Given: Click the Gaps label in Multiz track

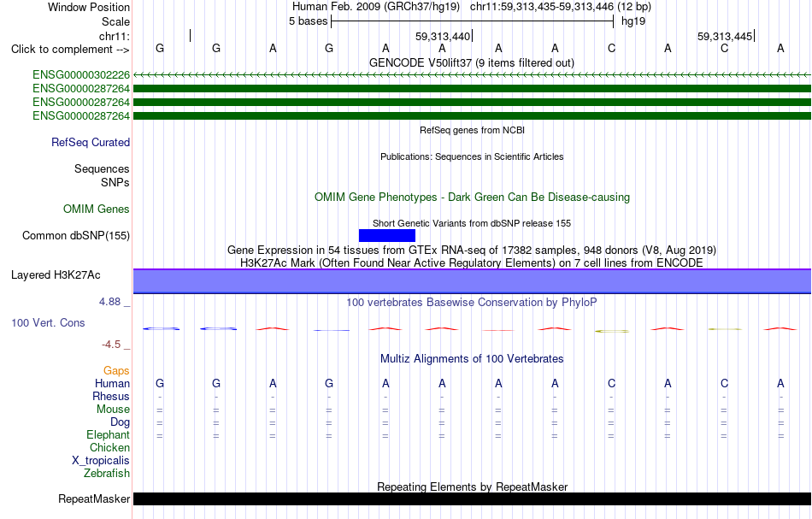Looking at the screenshot, I should click(116, 370).
